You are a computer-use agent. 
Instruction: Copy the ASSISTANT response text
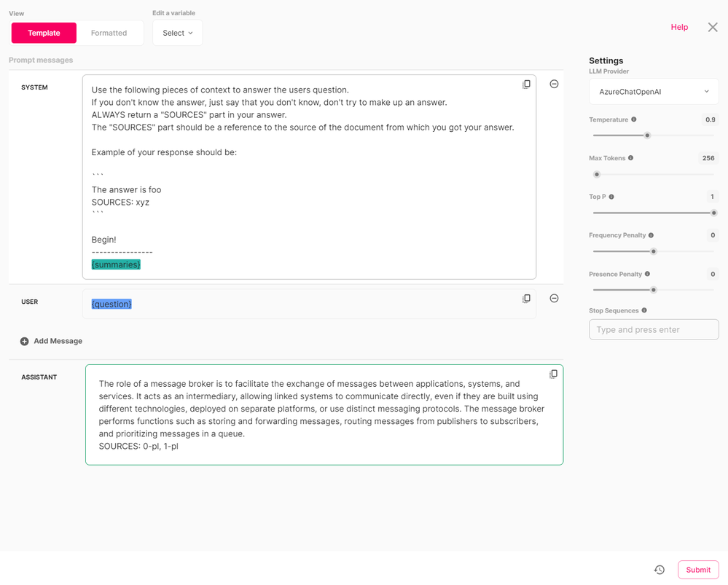pyautogui.click(x=553, y=374)
